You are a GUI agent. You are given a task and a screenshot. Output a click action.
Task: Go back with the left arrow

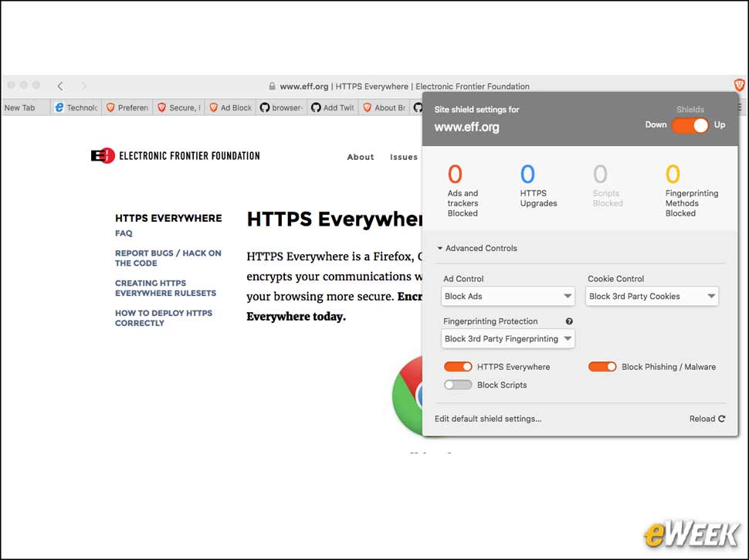coord(60,86)
